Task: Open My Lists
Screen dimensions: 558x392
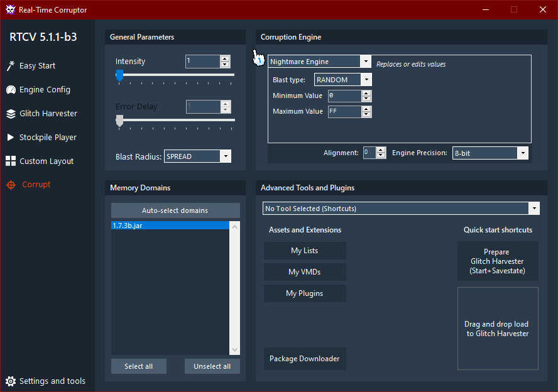Action: pos(305,251)
